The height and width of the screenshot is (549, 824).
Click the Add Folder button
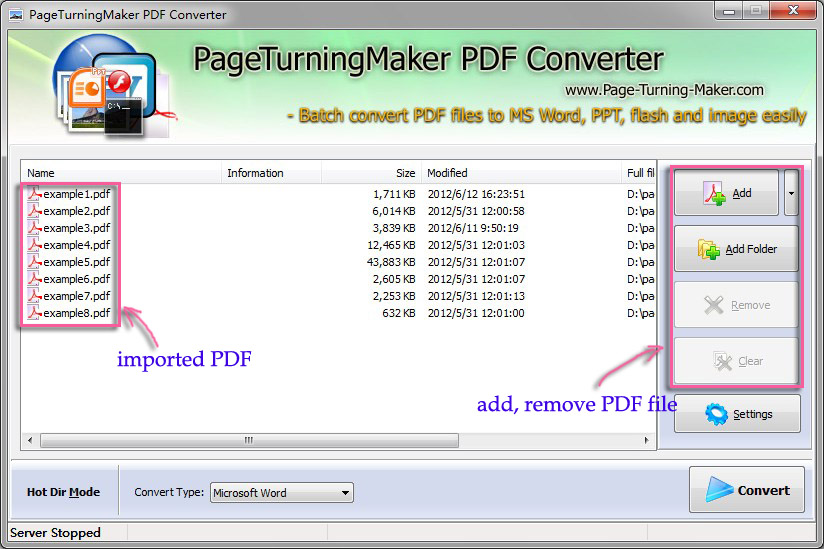736,249
